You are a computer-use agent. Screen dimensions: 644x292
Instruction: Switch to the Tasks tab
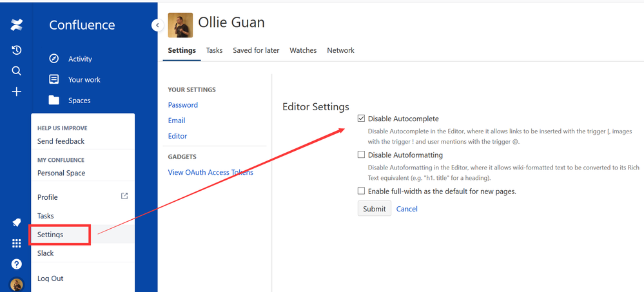coord(215,50)
